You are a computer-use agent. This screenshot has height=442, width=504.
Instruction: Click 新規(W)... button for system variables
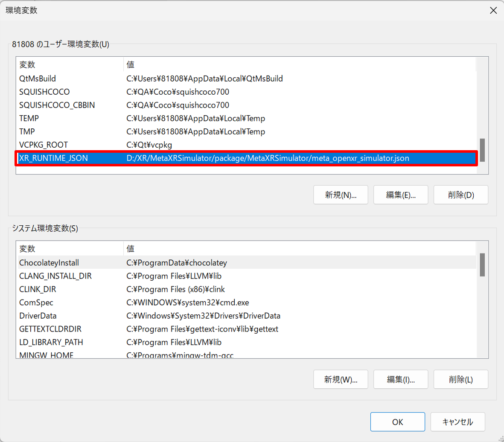coord(341,379)
